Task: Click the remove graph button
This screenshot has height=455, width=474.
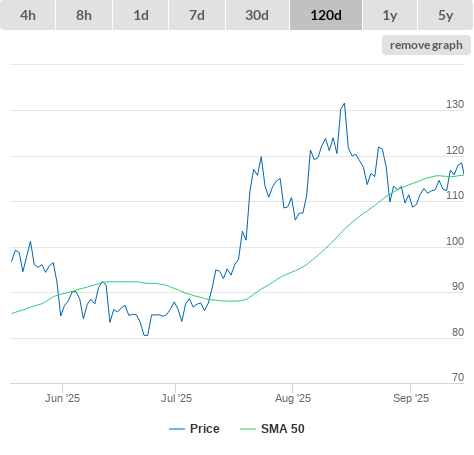Action: coord(426,45)
